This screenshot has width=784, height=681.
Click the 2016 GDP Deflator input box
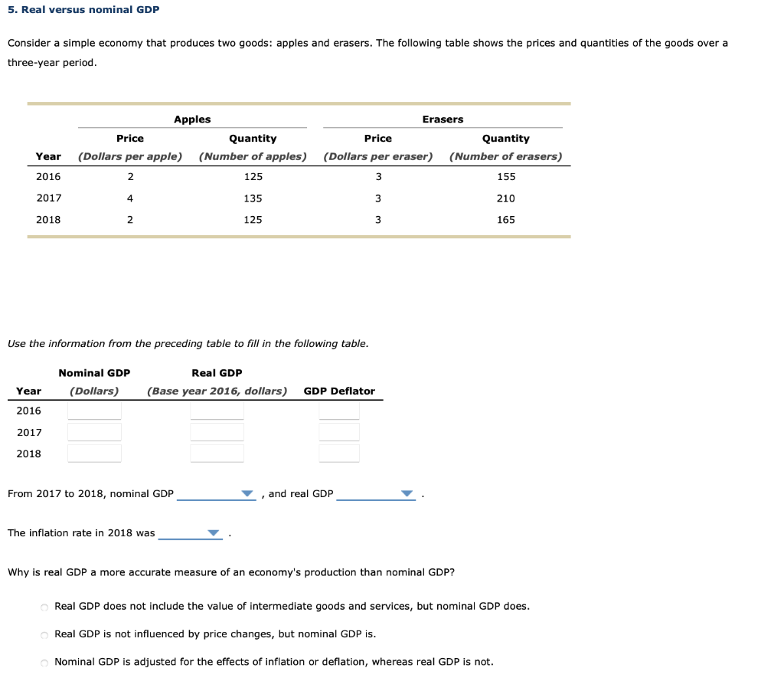click(339, 411)
